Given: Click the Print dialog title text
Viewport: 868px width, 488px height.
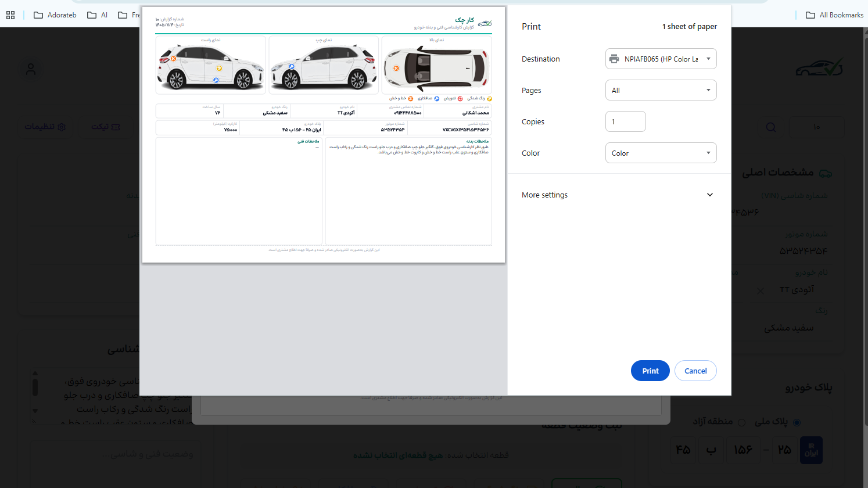Looking at the screenshot, I should pos(531,26).
